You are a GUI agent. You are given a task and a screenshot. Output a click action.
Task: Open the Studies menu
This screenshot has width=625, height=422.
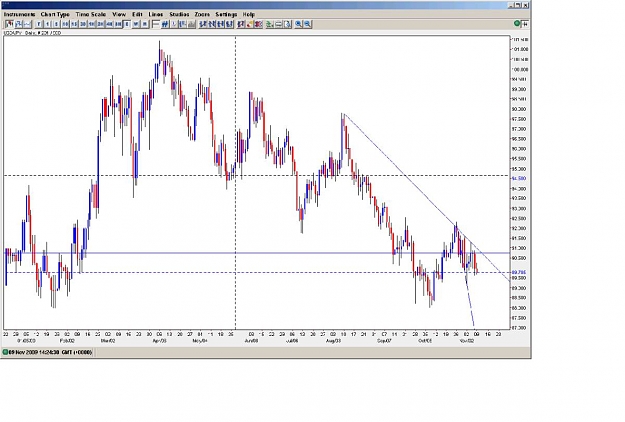pyautogui.click(x=179, y=14)
